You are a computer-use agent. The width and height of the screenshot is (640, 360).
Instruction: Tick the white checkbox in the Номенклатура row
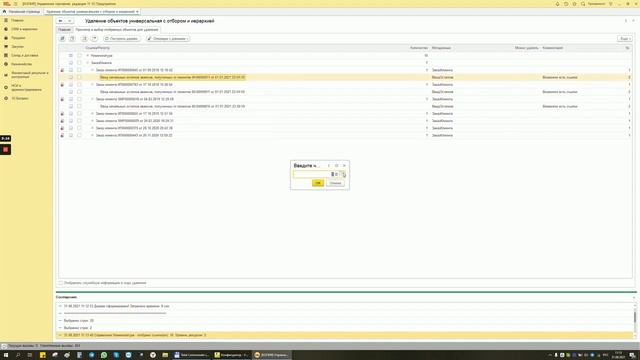[x=79, y=56]
